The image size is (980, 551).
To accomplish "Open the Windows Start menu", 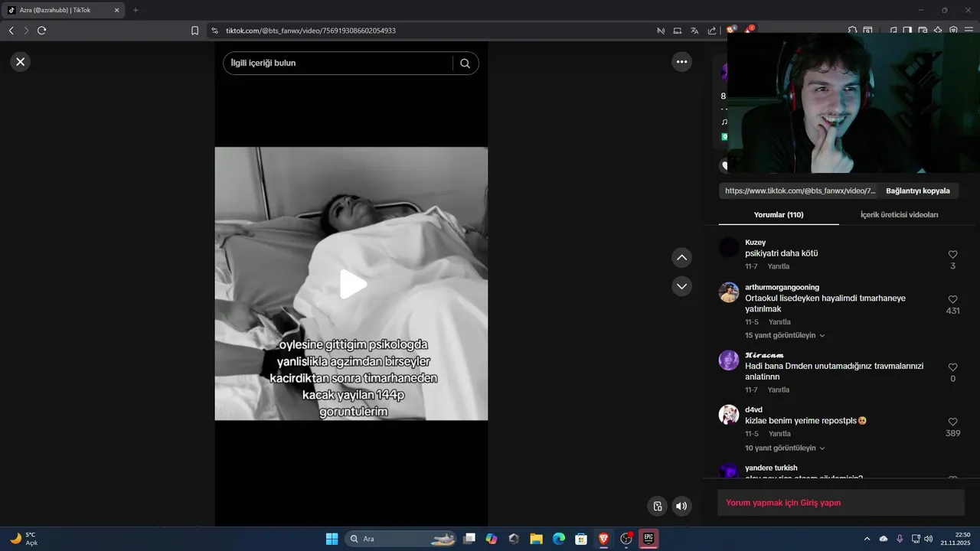I will [332, 539].
